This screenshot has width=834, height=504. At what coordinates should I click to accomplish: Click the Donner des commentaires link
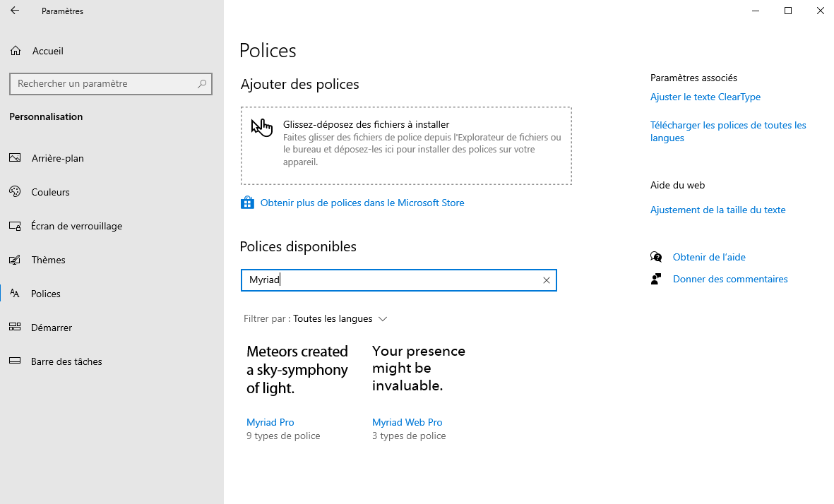pyautogui.click(x=730, y=279)
